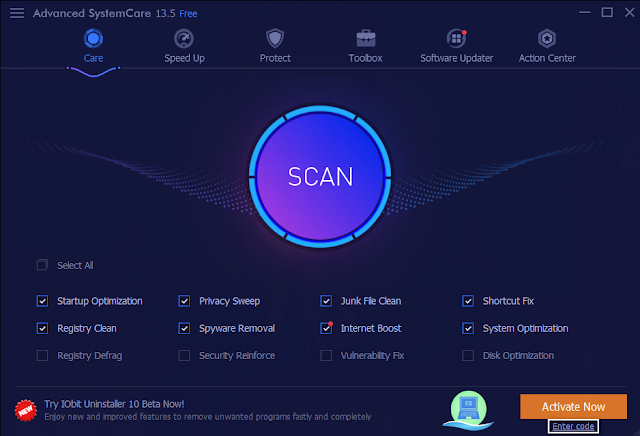Click the Shortcut Fix label
Viewport: 640px width, 436px height.
(x=508, y=301)
